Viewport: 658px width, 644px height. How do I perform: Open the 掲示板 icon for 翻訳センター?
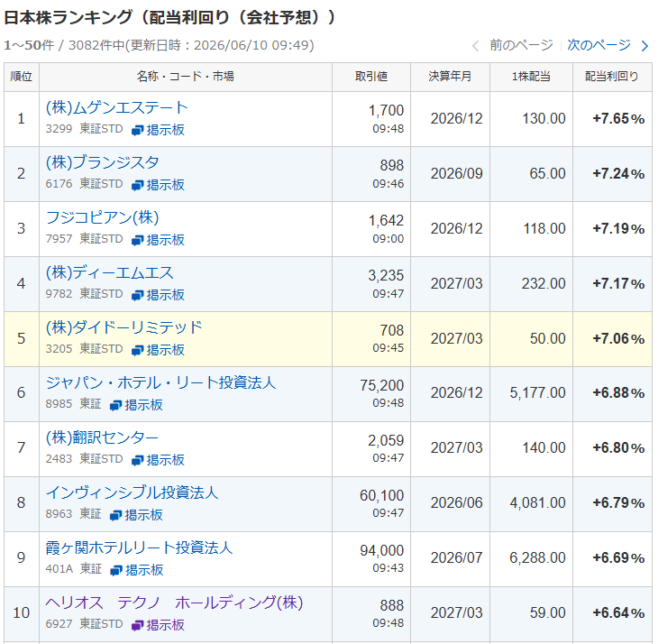[158, 460]
